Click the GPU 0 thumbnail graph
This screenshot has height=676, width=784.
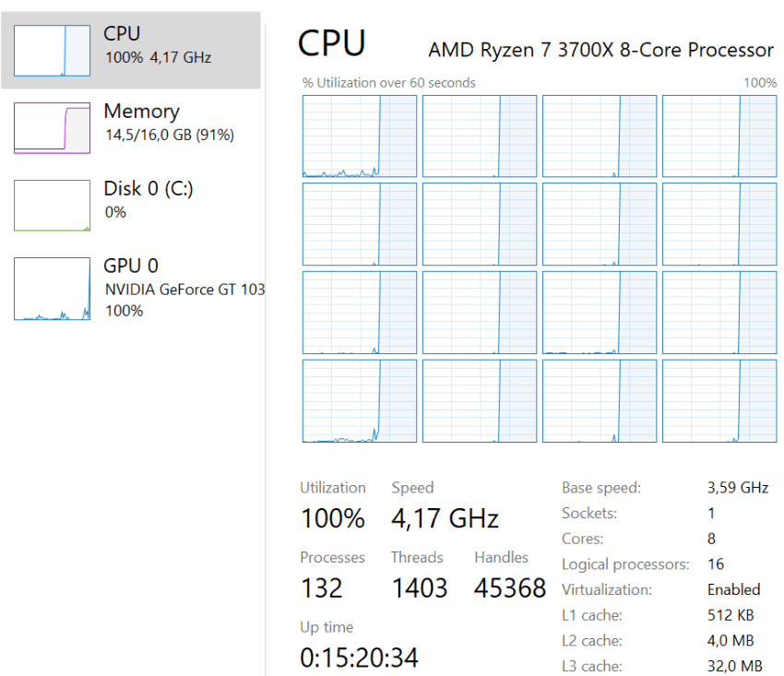click(x=52, y=289)
